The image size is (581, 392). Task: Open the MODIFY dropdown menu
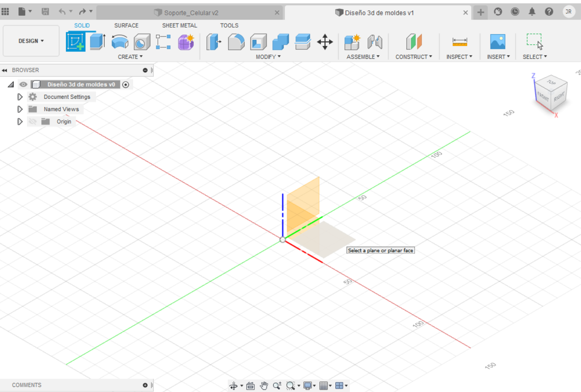tap(268, 57)
